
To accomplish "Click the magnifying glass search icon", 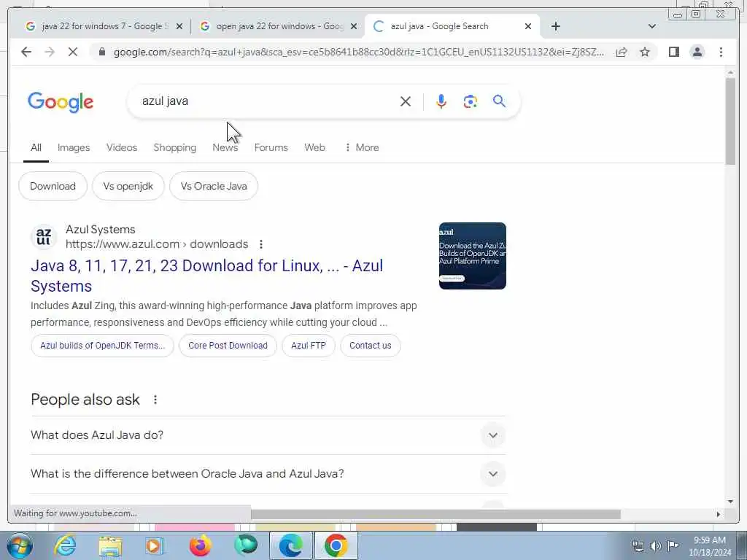I will coord(499,101).
